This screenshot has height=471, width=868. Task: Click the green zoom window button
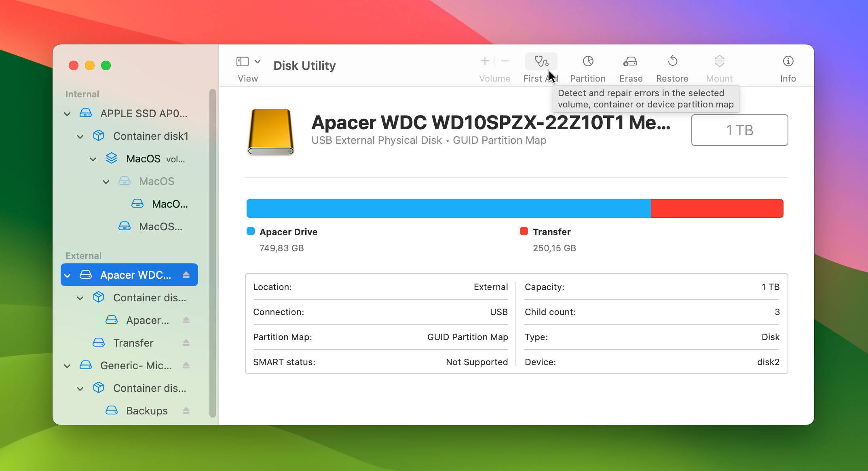tap(106, 65)
